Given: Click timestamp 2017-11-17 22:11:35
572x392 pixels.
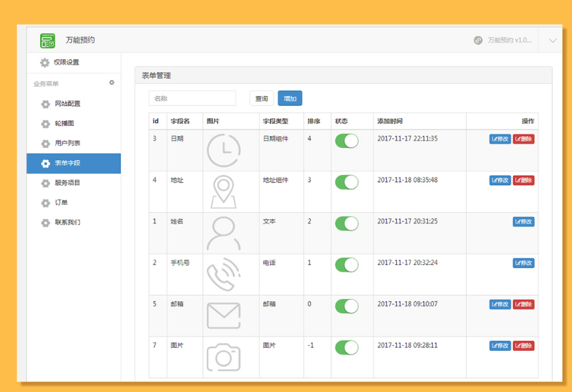Looking at the screenshot, I should [x=407, y=139].
